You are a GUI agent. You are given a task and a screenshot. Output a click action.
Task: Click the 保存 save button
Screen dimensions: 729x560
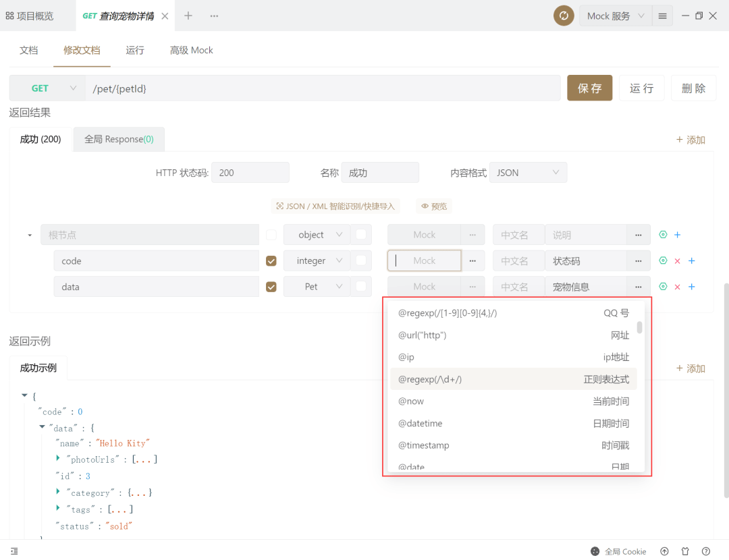(589, 88)
